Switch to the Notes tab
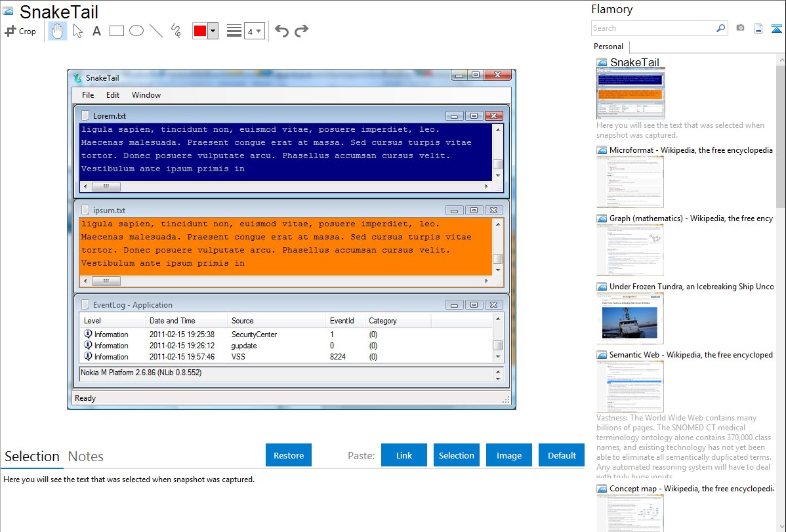This screenshot has width=786, height=532. coord(86,457)
